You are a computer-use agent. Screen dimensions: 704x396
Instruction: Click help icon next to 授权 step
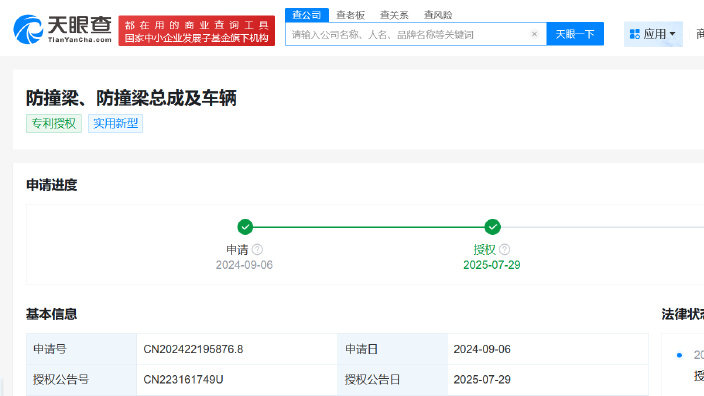coord(505,249)
